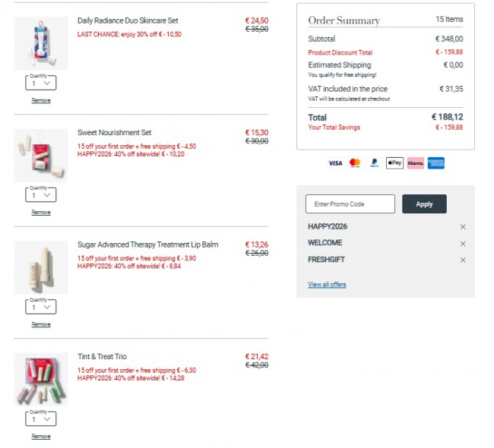494x448 pixels.
Task: Click the Mastercard payment icon
Action: pos(355,163)
